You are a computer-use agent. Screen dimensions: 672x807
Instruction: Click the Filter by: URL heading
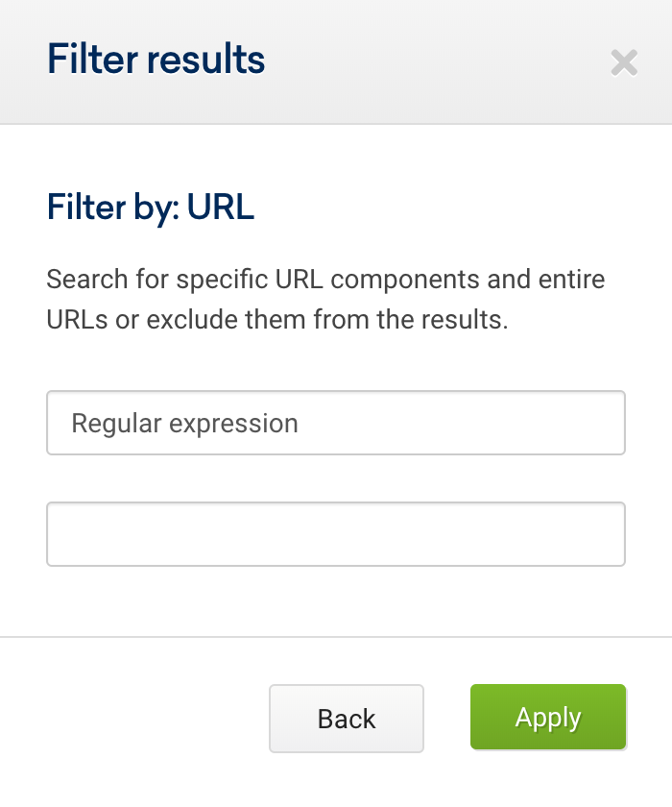[150, 207]
